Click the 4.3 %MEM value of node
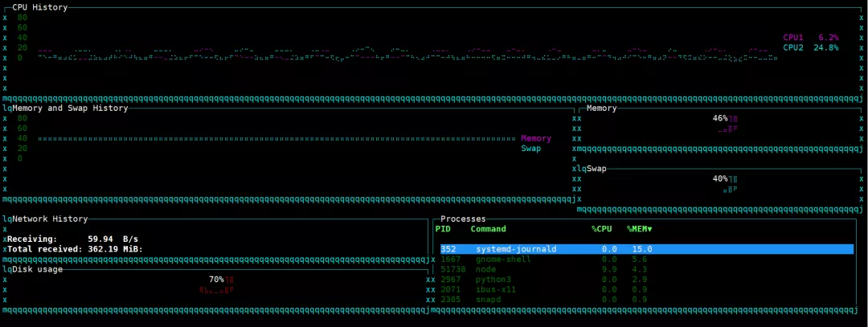868x327 pixels. coord(640,269)
